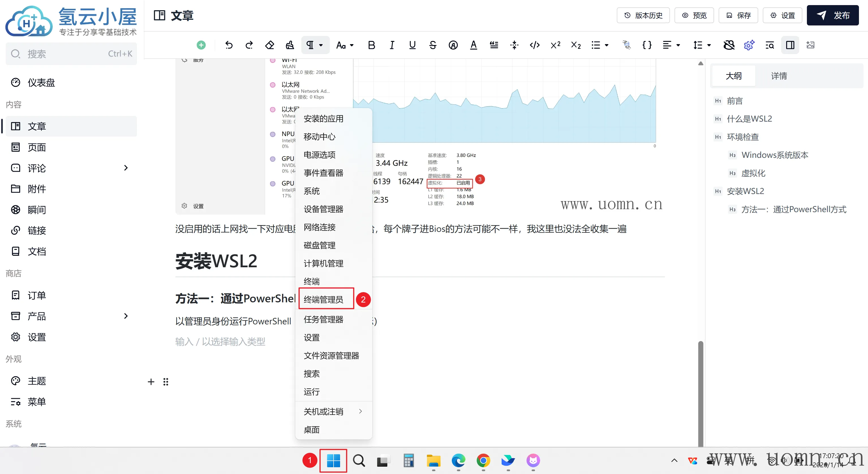868x474 pixels.
Task: Click the green plus insert button
Action: coord(201,45)
